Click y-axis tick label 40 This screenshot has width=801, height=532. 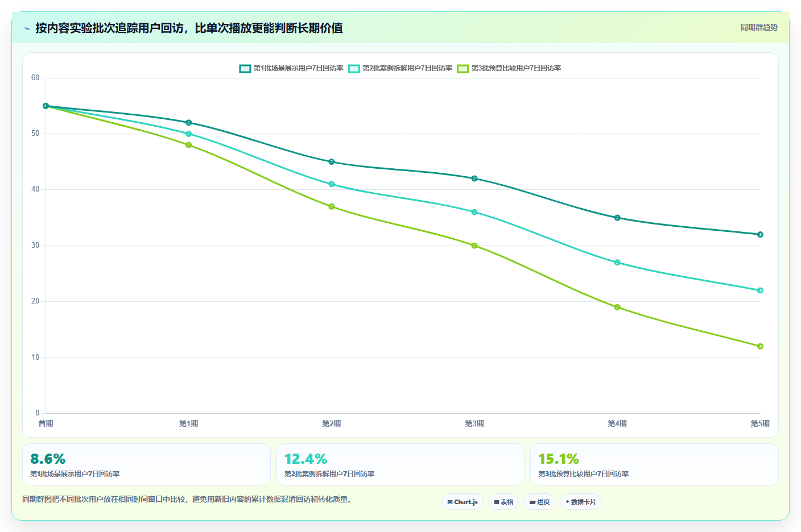click(35, 189)
